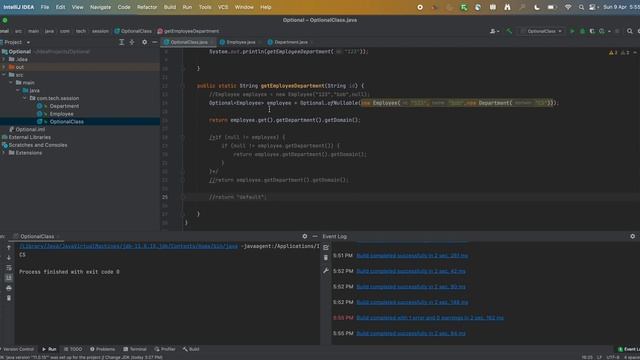Start debugging with the green bug icon
The image size is (640, 360).
[x=582, y=31]
